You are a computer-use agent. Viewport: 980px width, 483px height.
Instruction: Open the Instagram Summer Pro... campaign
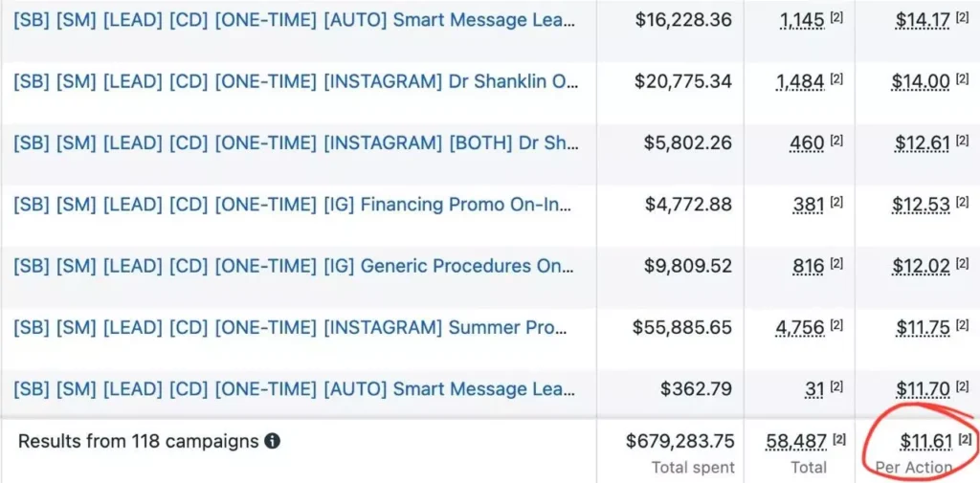click(296, 327)
